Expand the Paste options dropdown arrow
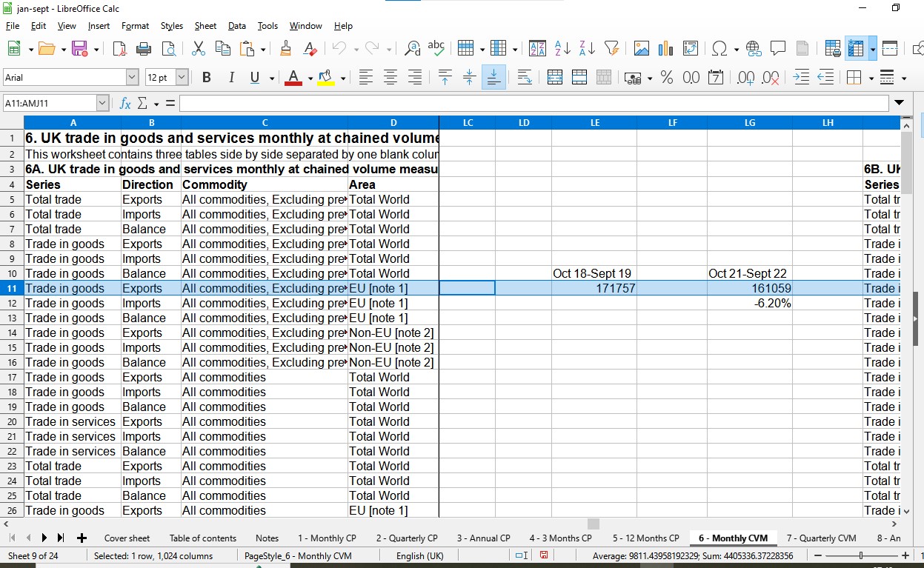 point(263,50)
